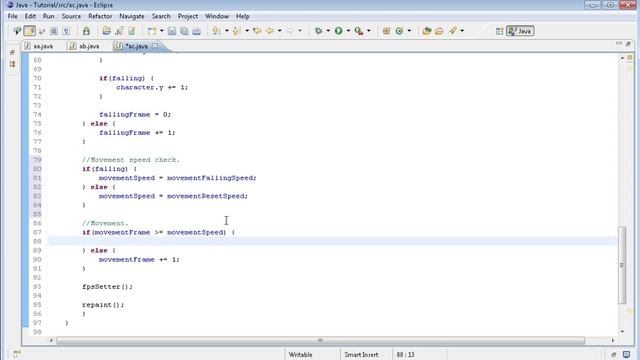Open Back history dropdown arrow

click(x=280, y=31)
